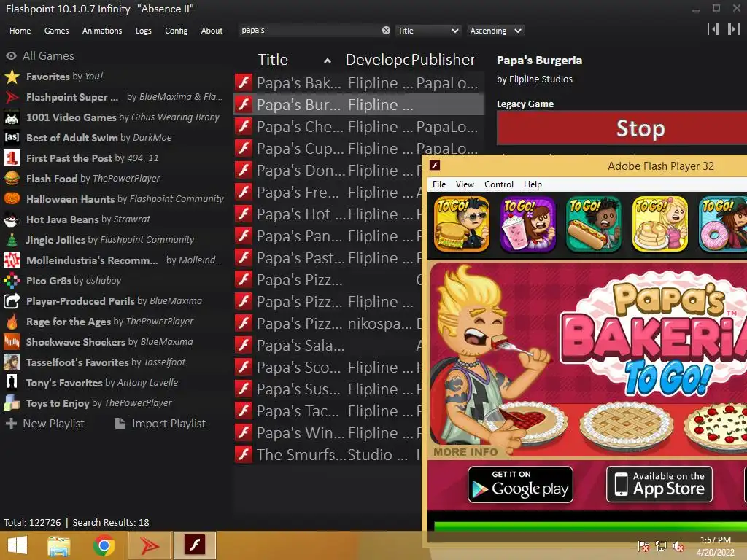Click the red Stop button

point(622,128)
